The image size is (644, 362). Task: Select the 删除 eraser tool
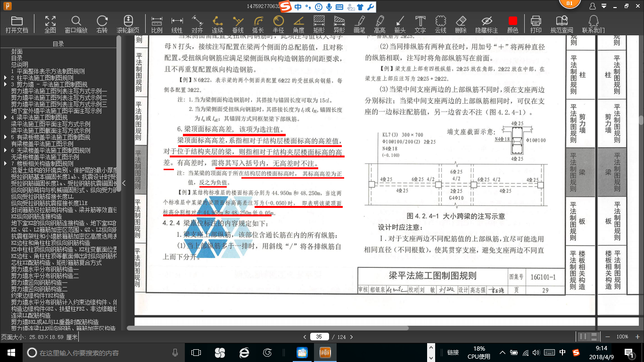(x=461, y=24)
